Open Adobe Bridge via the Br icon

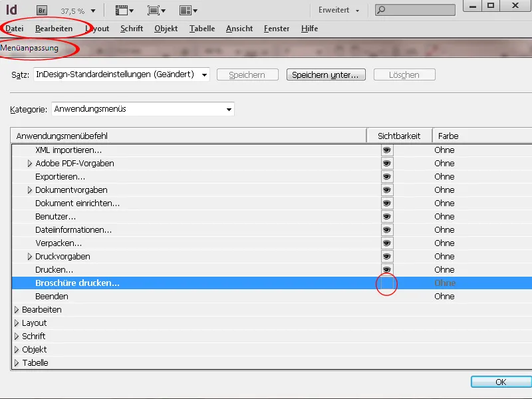42,11
